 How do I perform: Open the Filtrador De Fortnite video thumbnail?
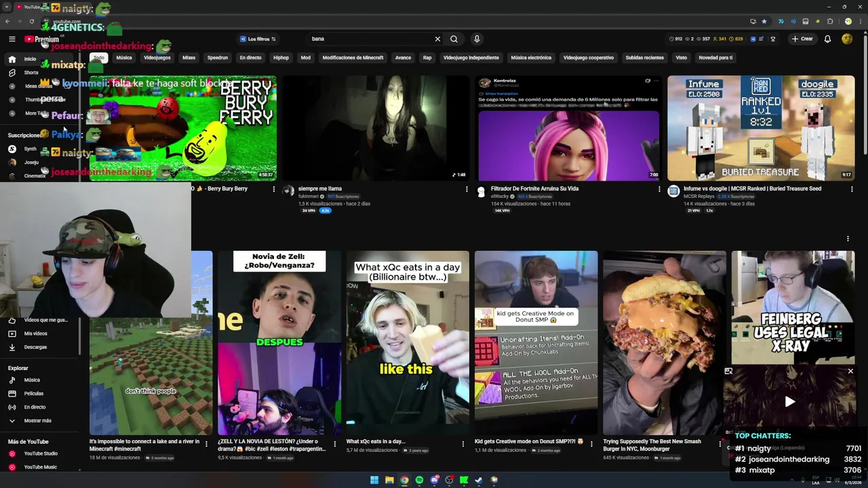pos(568,128)
